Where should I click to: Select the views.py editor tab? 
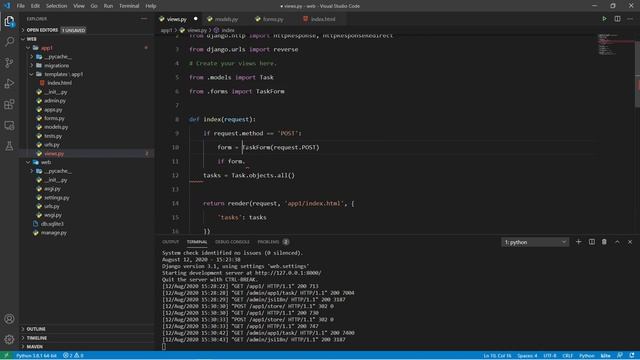(x=176, y=19)
